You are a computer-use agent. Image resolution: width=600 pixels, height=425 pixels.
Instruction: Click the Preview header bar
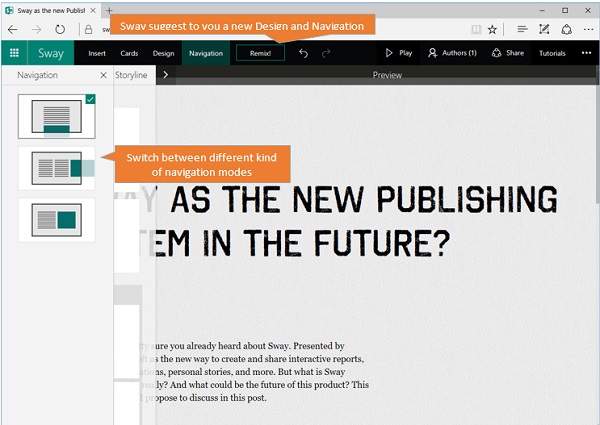[x=386, y=75]
